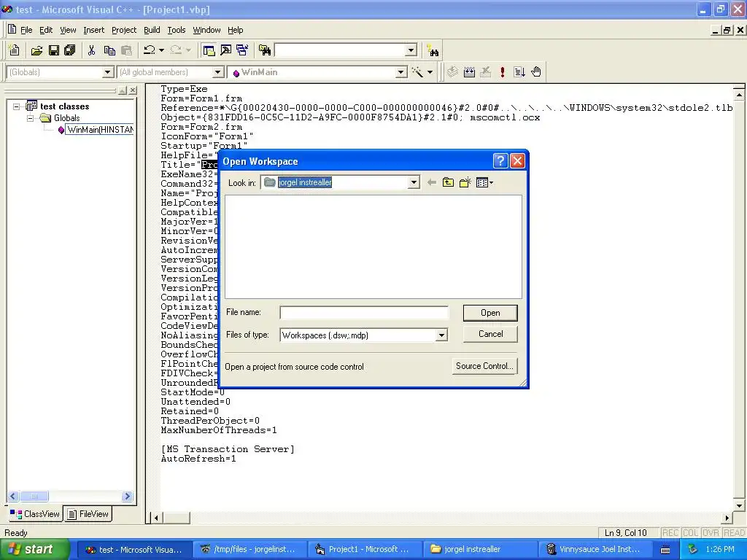Open the View Menu icon in dialog
This screenshot has height=560, width=747.
point(484,182)
